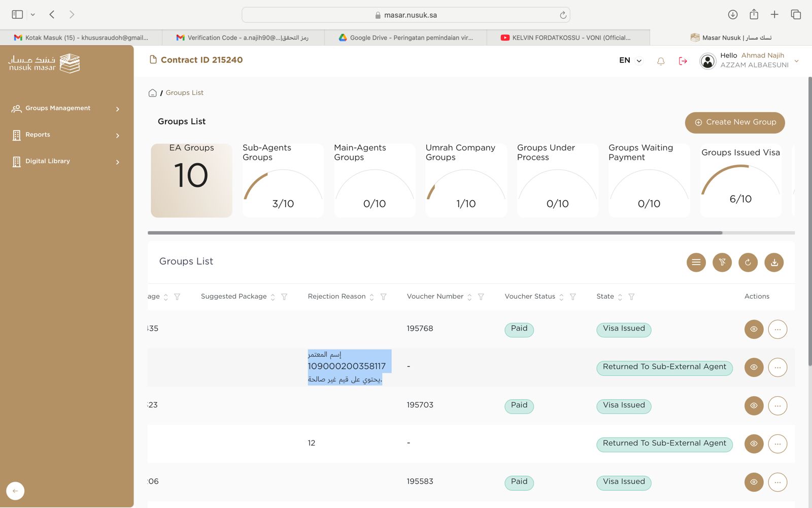Clear filters using the funnel icon button
The width and height of the screenshot is (812, 508).
(722, 263)
